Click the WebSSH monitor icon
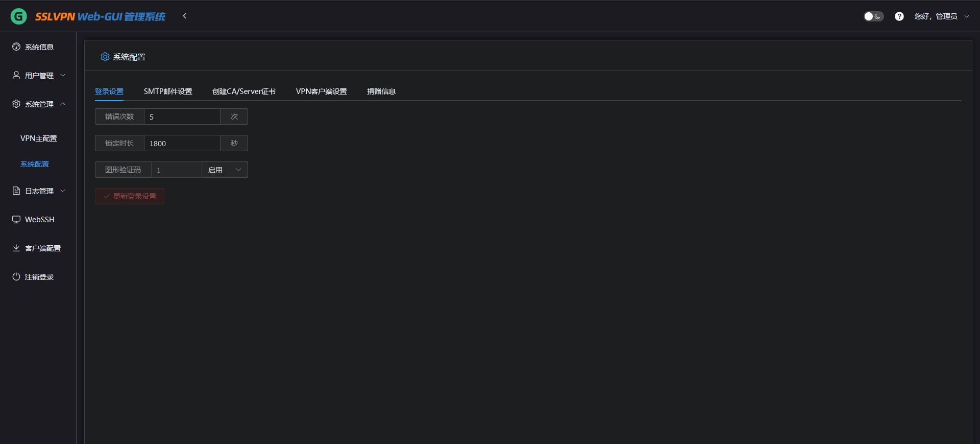The image size is (980, 444). [x=16, y=220]
